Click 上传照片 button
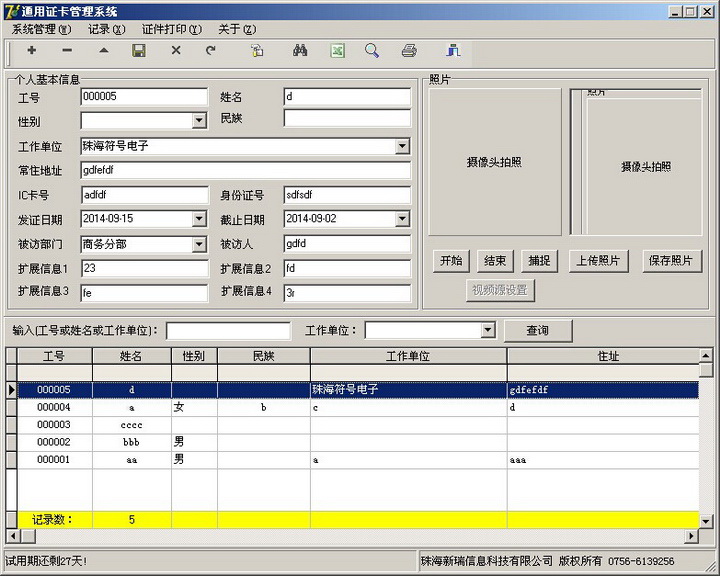Screen dimensions: 720x576 tap(598, 261)
